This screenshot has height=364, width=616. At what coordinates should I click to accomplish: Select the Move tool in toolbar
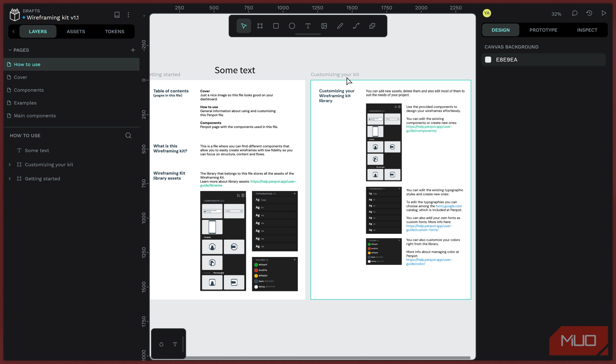(x=244, y=26)
